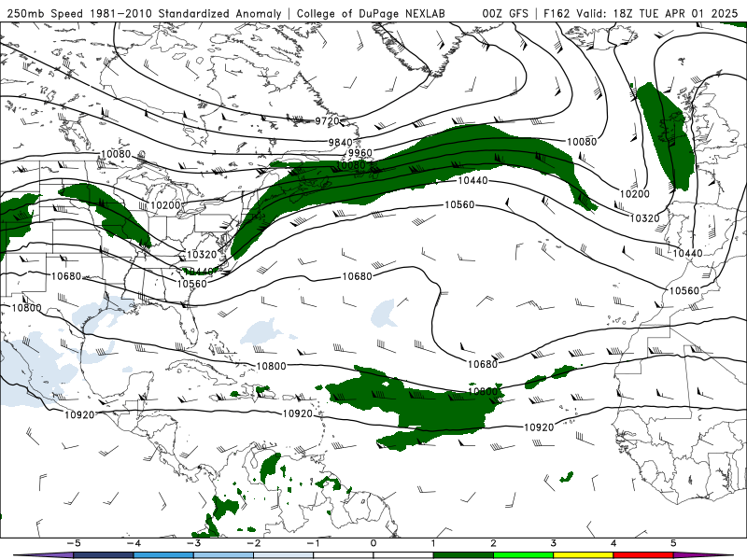Click 'F162 Valid: 18Z TUE APR 01 2025'
Screen dimensions: 747x560
(641, 13)
